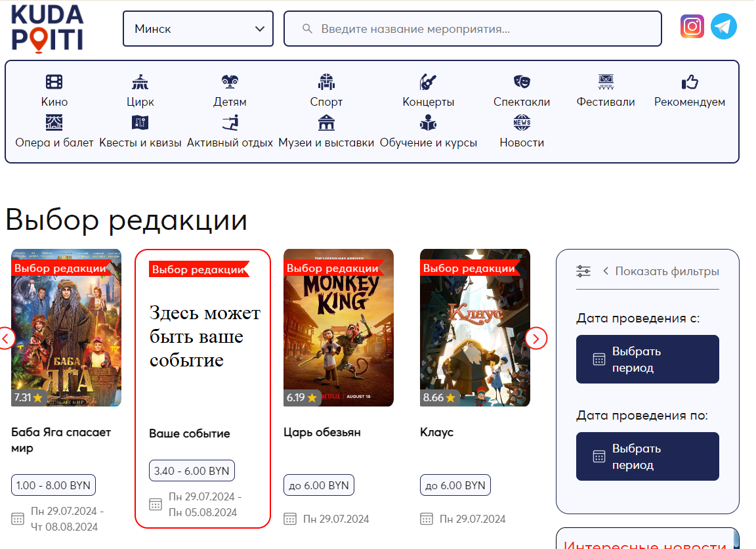Select the Детям category icon
The height and width of the screenshot is (549, 756).
[230, 81]
